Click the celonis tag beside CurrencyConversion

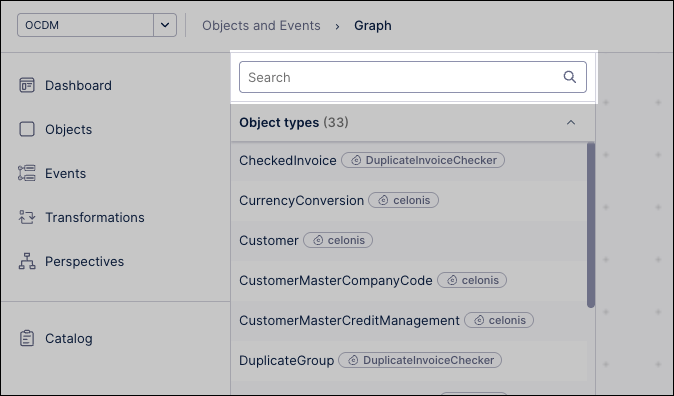pos(404,200)
